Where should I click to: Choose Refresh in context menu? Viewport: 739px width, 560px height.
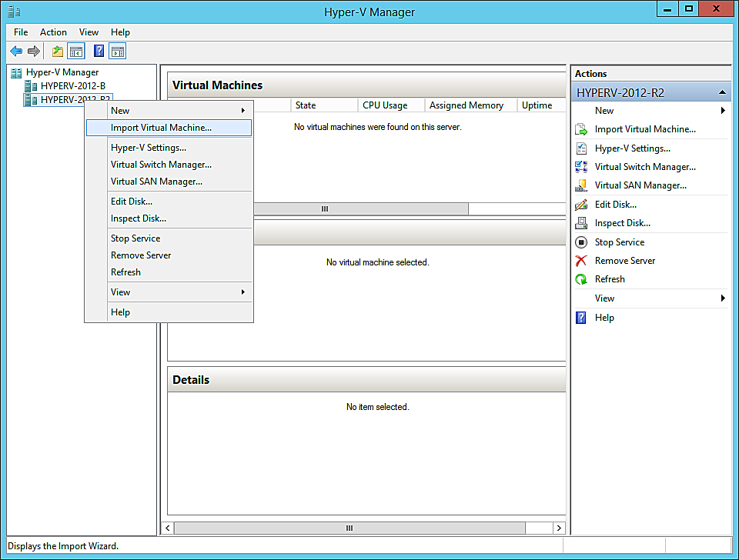click(169, 272)
